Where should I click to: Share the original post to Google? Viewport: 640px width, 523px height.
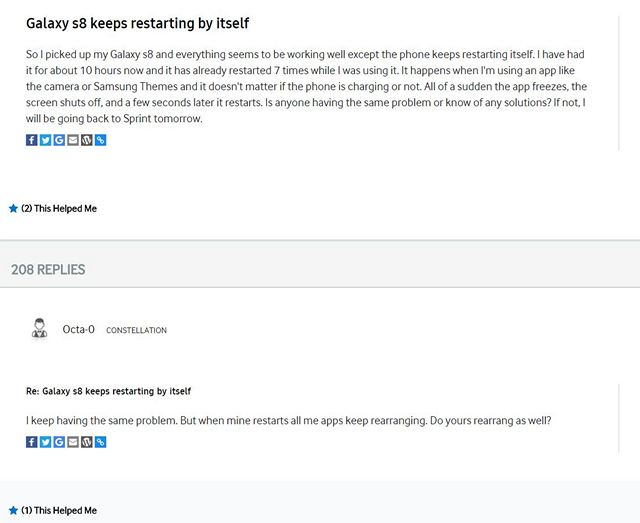(x=59, y=140)
